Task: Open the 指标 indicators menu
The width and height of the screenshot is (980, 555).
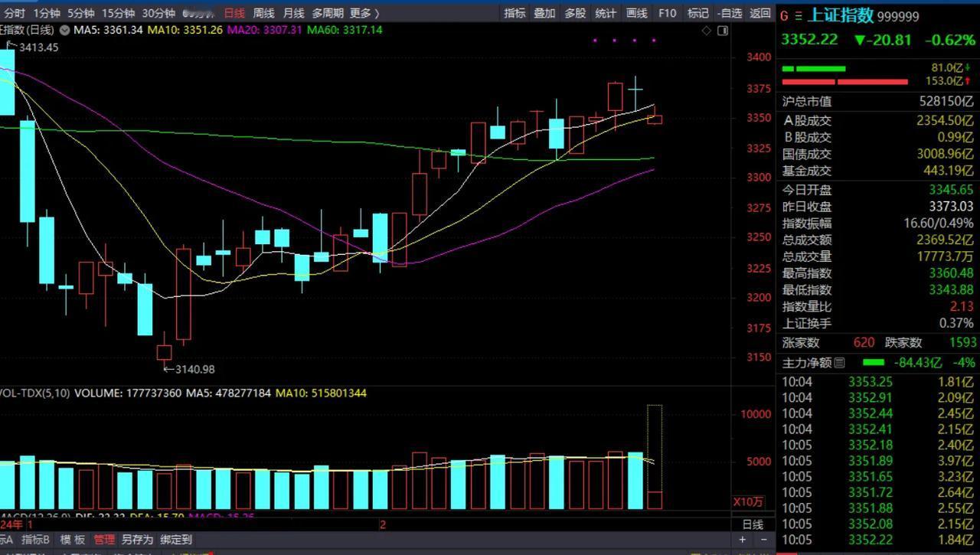Action: click(514, 13)
